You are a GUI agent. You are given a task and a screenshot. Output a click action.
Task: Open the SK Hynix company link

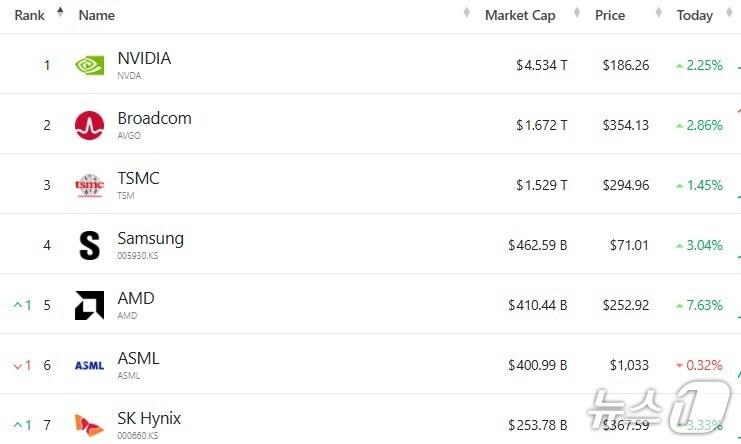149,418
